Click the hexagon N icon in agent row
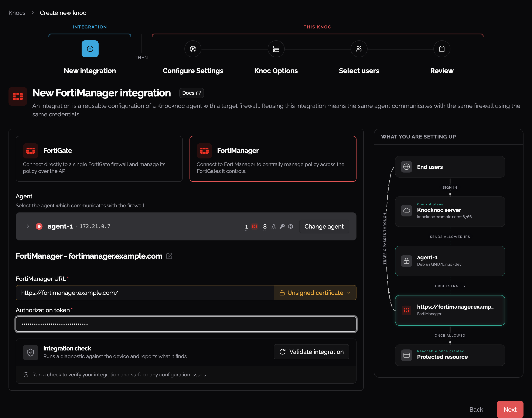The width and height of the screenshot is (532, 418). 291,226
